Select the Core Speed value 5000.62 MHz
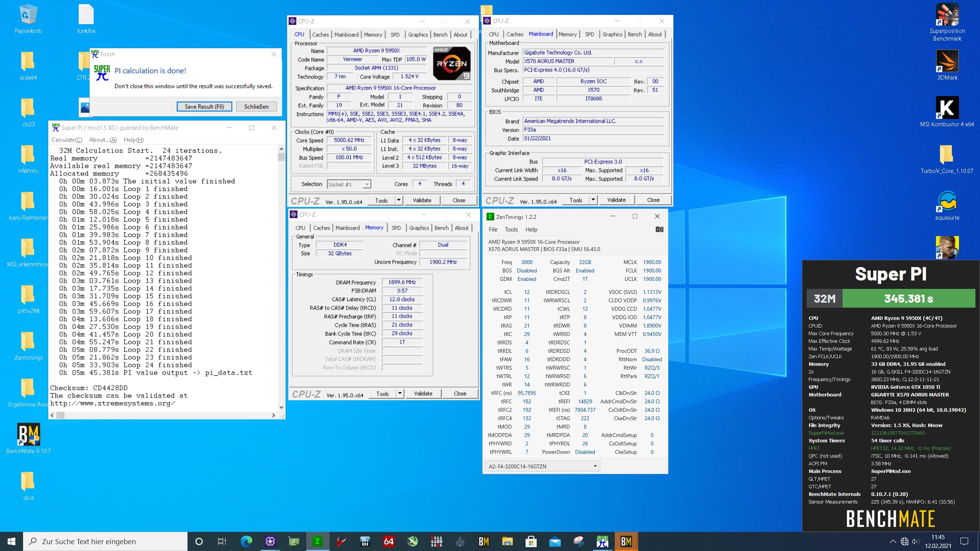 coord(349,140)
